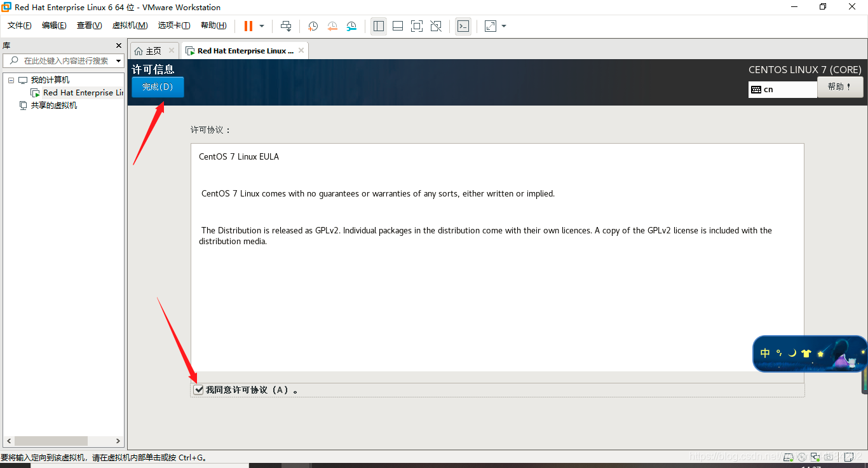868x468 pixels.
Task: Toggle the punctuation mode on IME bar
Action: 779,352
